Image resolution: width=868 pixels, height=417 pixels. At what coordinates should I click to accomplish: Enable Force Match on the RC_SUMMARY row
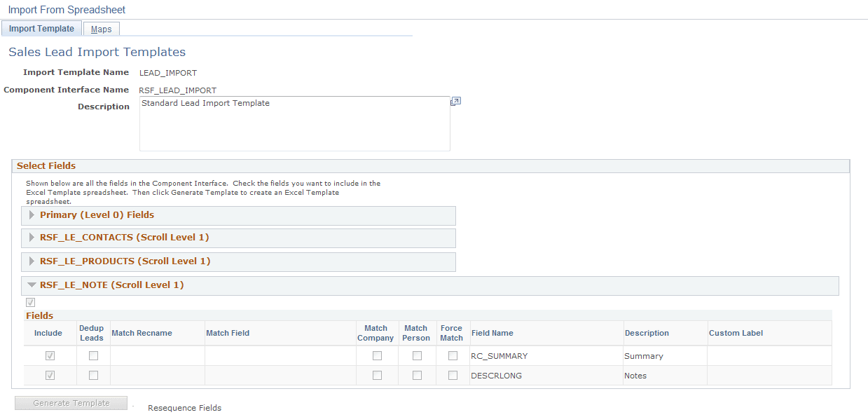[452, 355]
